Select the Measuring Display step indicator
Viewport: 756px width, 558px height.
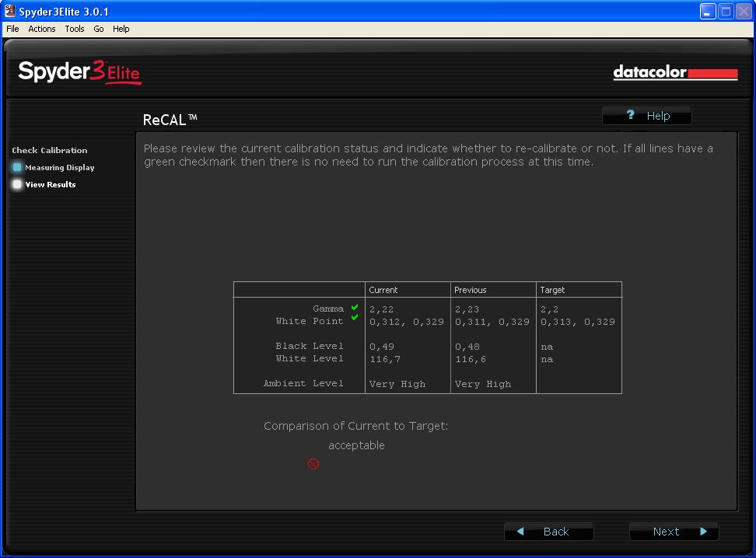pyautogui.click(x=17, y=167)
